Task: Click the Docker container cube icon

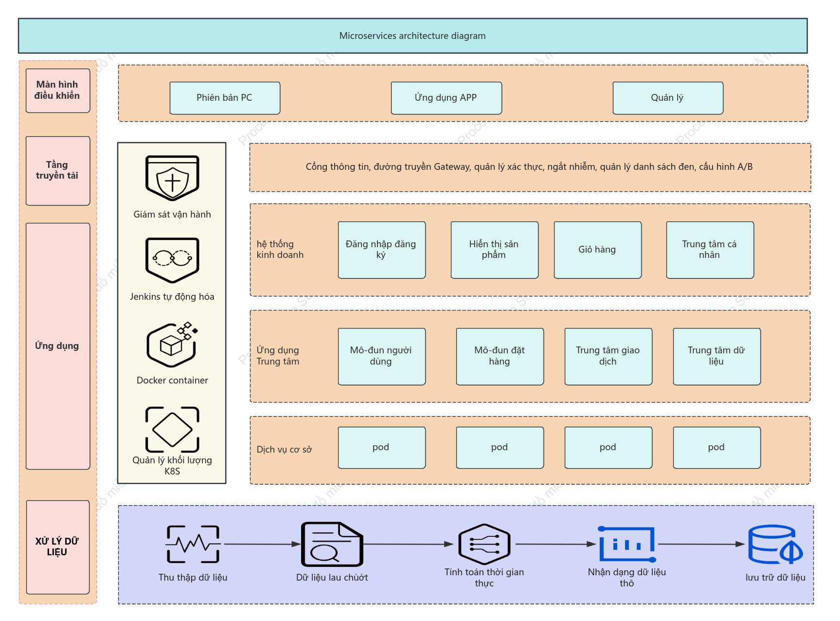Action: tap(172, 345)
